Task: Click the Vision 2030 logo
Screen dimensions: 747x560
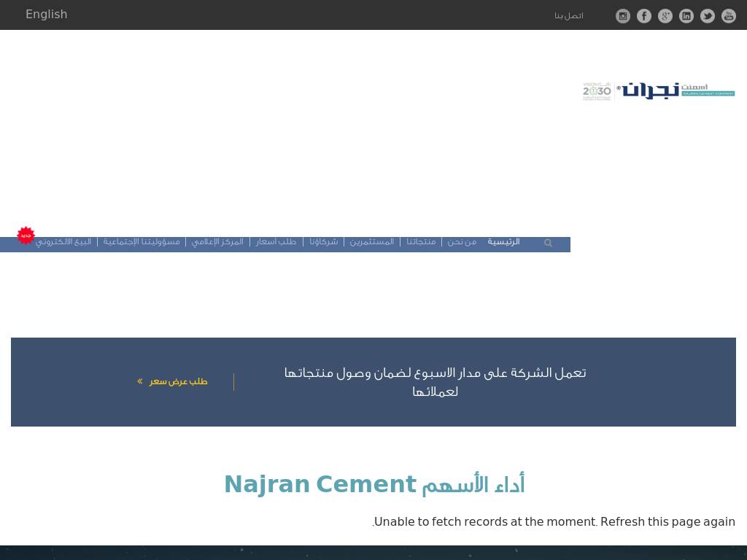Action: [x=597, y=90]
